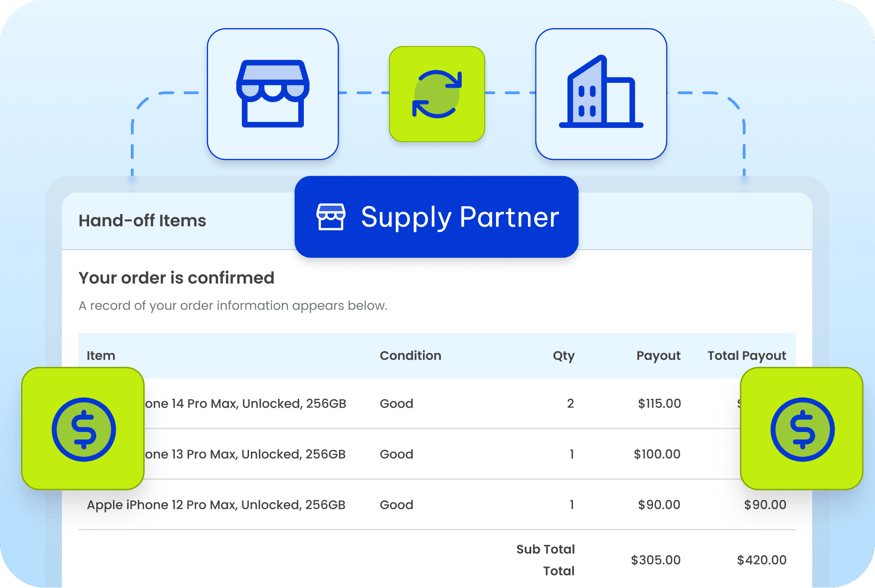Viewport: 875px width, 588px height.
Task: Click the Qty column header
Action: 564,356
